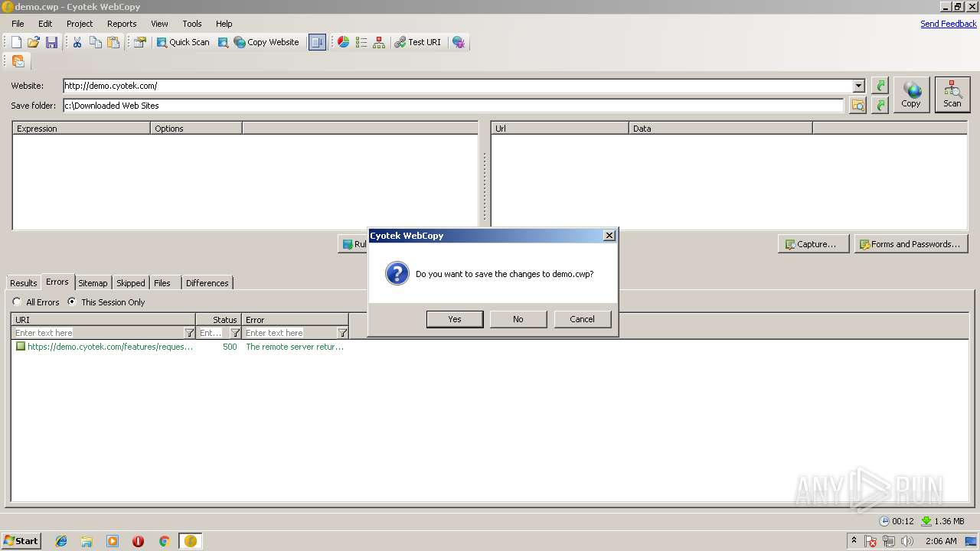Switch to the Errors tab

click(x=57, y=282)
